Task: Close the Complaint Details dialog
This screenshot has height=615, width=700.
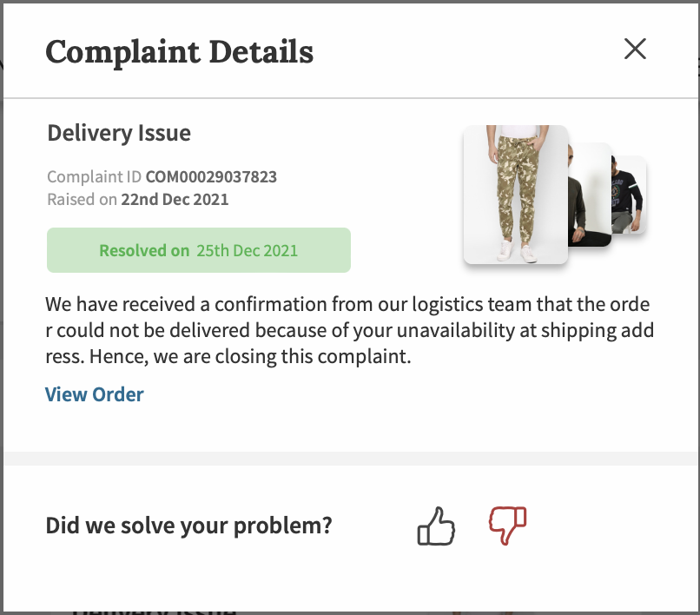Action: pyautogui.click(x=635, y=50)
